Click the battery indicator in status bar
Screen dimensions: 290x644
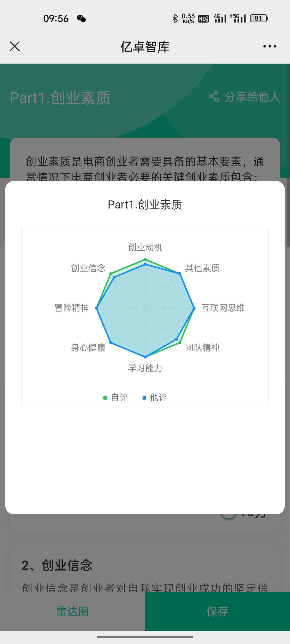point(259,18)
